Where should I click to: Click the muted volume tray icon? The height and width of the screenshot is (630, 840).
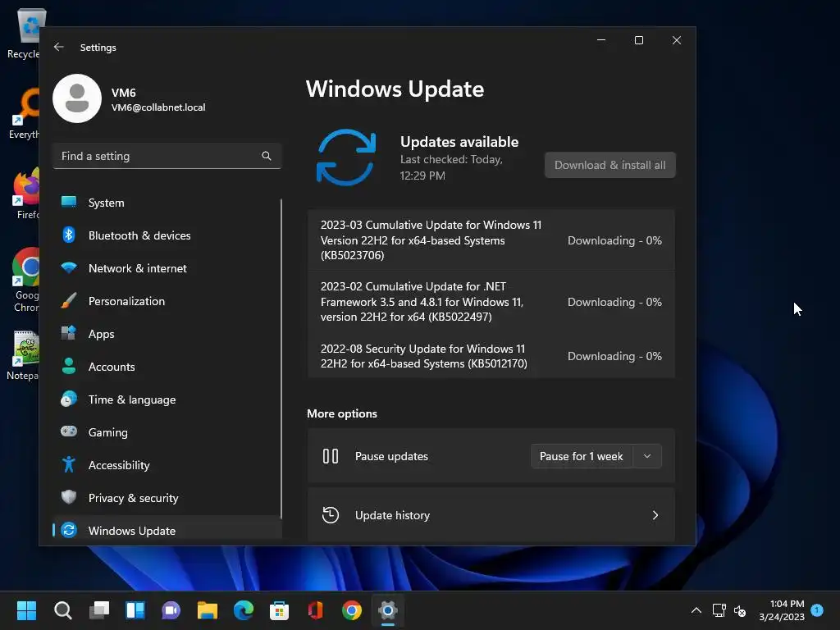pos(740,610)
